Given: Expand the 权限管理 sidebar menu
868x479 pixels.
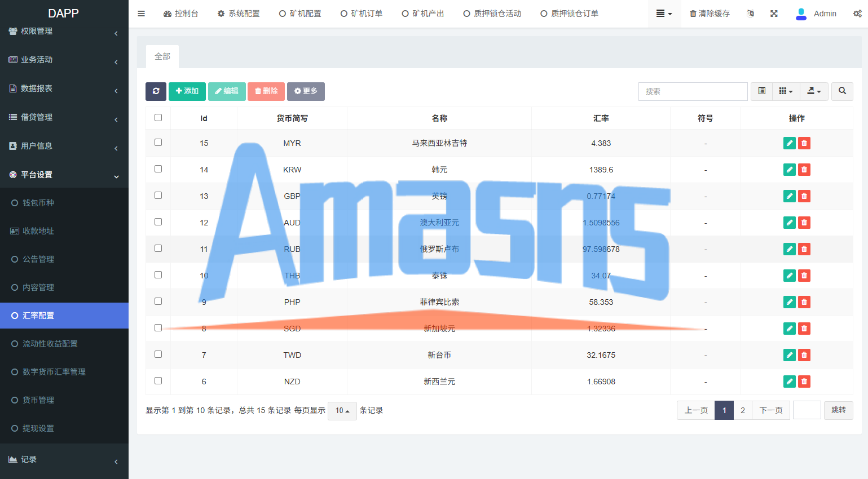Looking at the screenshot, I should pyautogui.click(x=64, y=32).
